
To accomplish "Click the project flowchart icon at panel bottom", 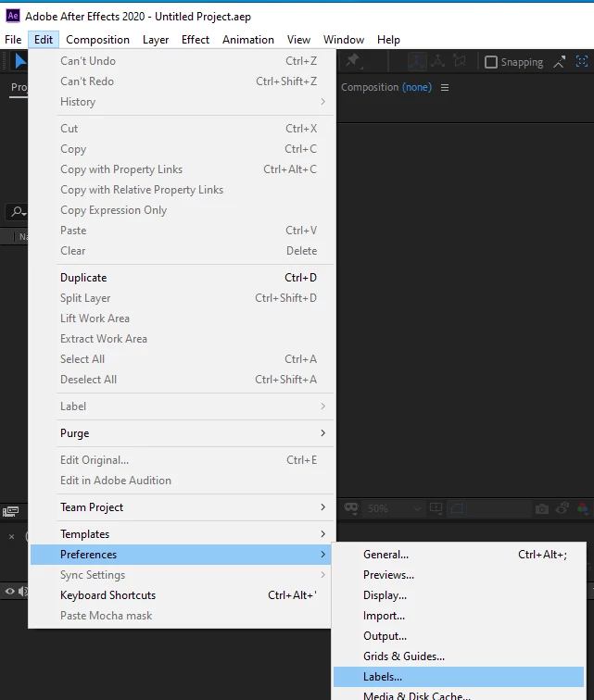I will 11,511.
